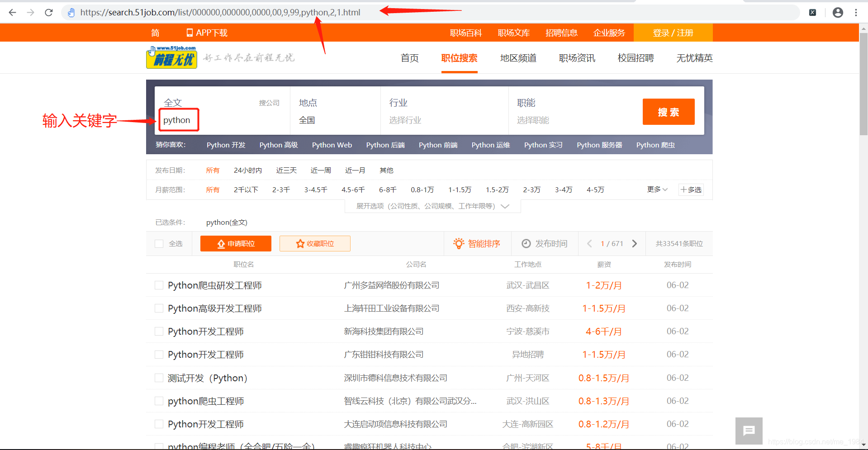This screenshot has width=868, height=450.
Task: Reload the page with the refresh icon
Action: pos(49,12)
